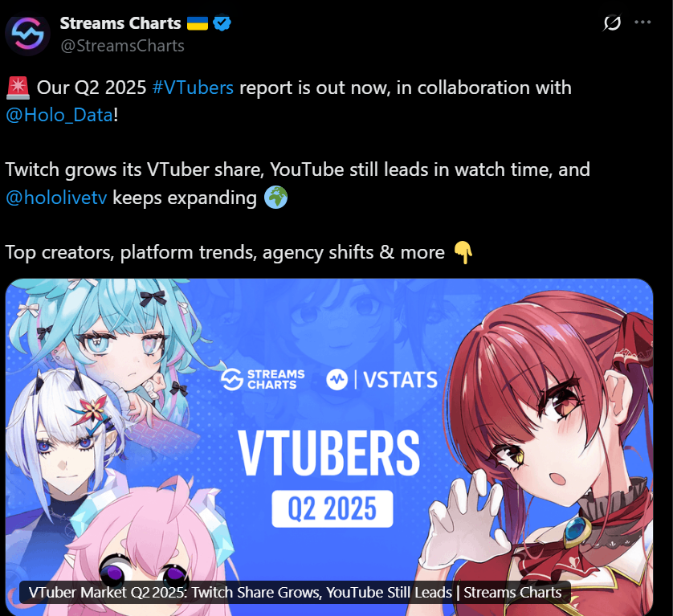Click the globe emoji after expanding
The width and height of the screenshot is (673, 616).
click(275, 198)
